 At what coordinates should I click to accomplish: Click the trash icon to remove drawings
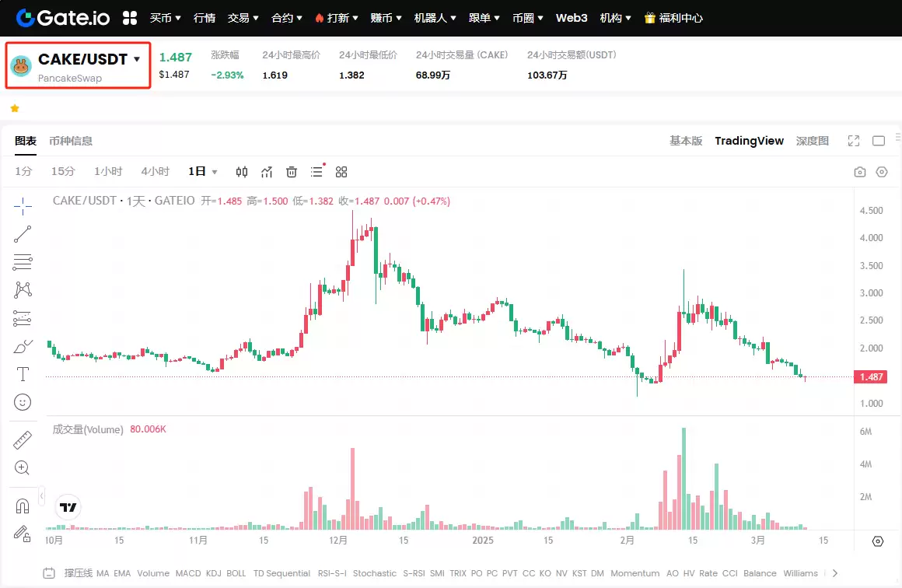pyautogui.click(x=292, y=172)
